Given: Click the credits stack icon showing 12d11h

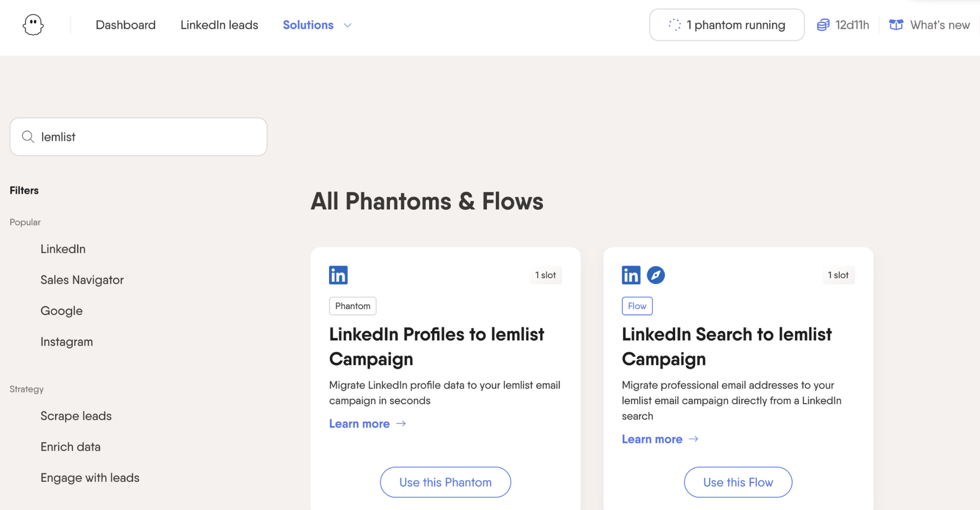Looking at the screenshot, I should point(823,24).
